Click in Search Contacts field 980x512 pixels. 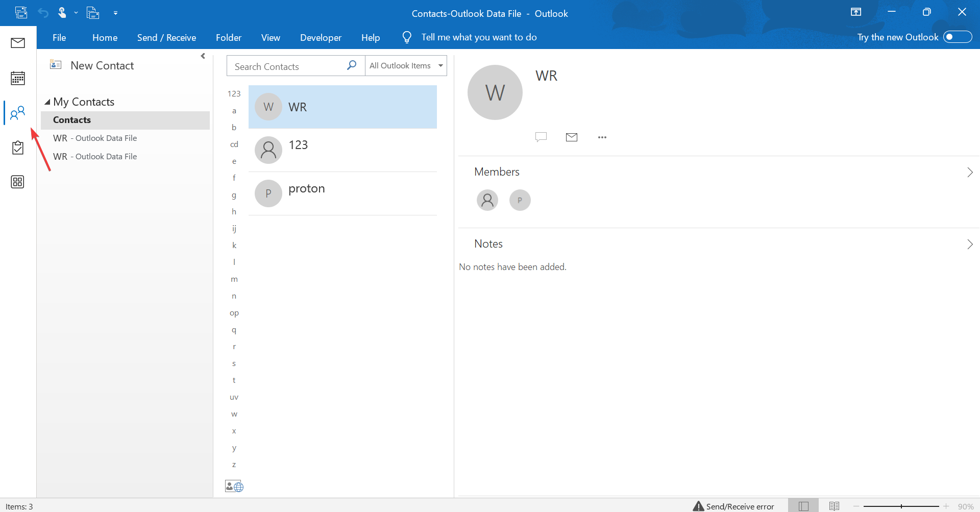click(287, 66)
